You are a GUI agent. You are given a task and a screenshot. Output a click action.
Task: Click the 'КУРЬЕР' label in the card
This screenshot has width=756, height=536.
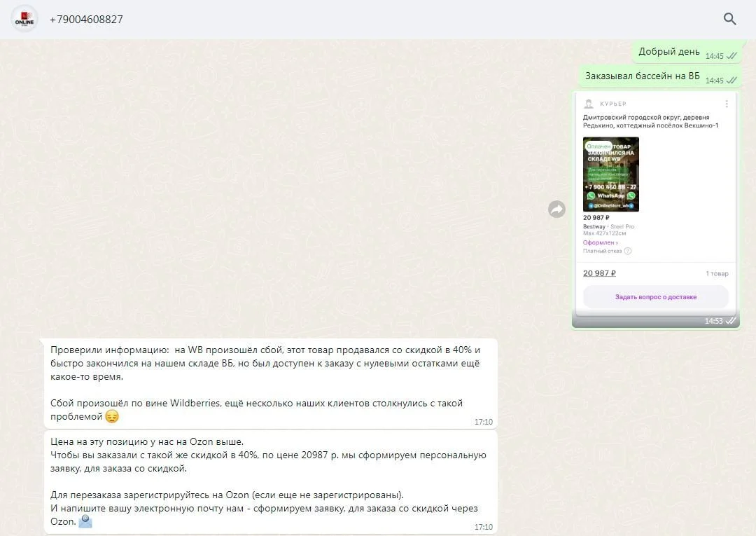(x=612, y=104)
